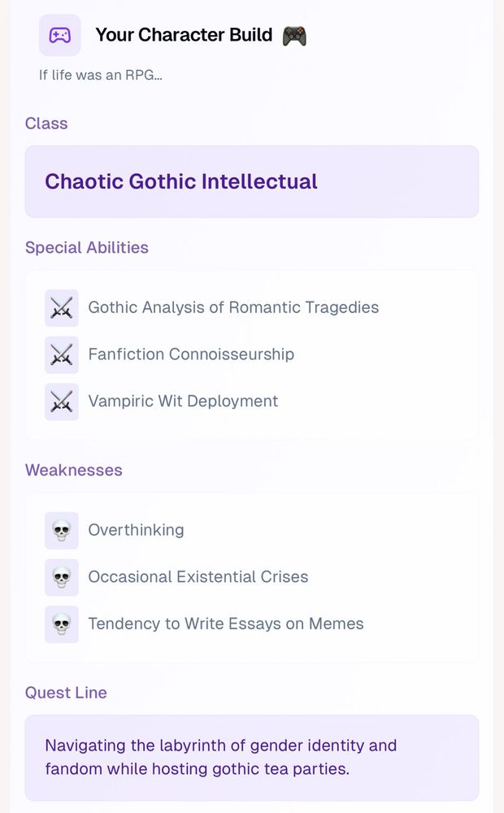
Task: Click skull icon beside Occasional Existential Crises
Action: (62, 577)
